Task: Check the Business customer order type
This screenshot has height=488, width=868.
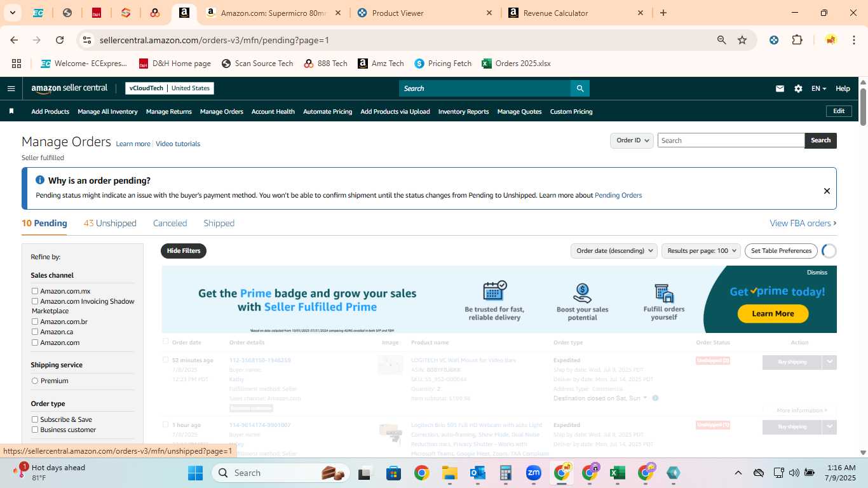Action: tap(35, 430)
